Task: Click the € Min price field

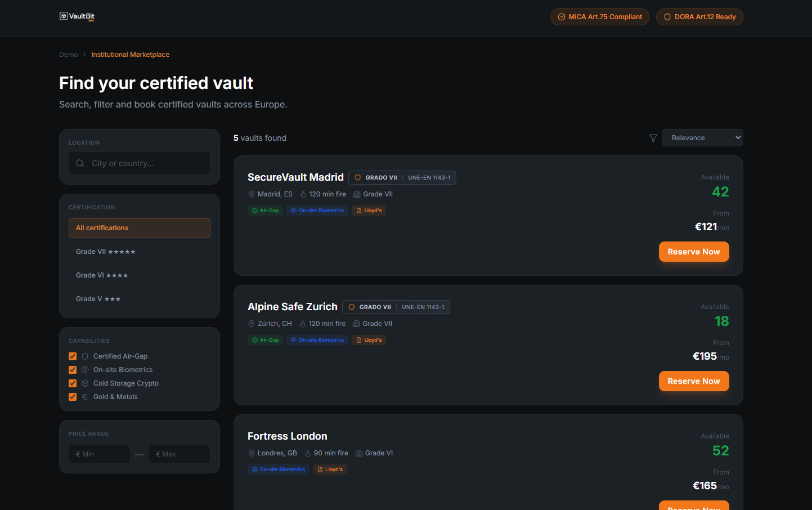Action: point(100,454)
